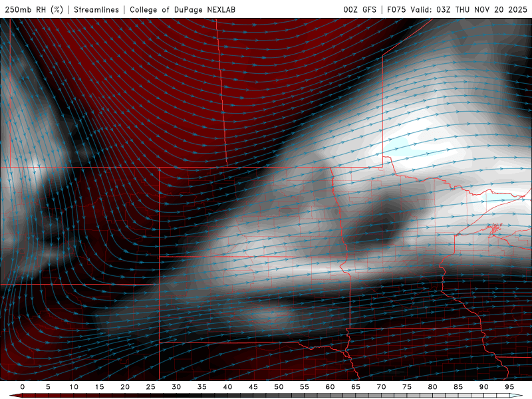Click the colorbar label "5"
Image resolution: width=532 pixels, height=399 pixels.
(x=48, y=387)
